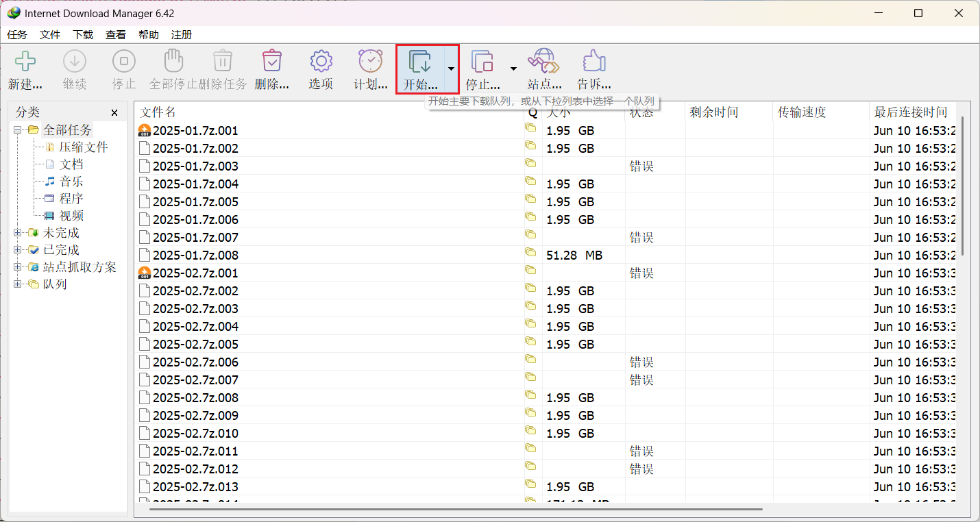
Task: Select the 视频 category
Action: [x=71, y=216]
